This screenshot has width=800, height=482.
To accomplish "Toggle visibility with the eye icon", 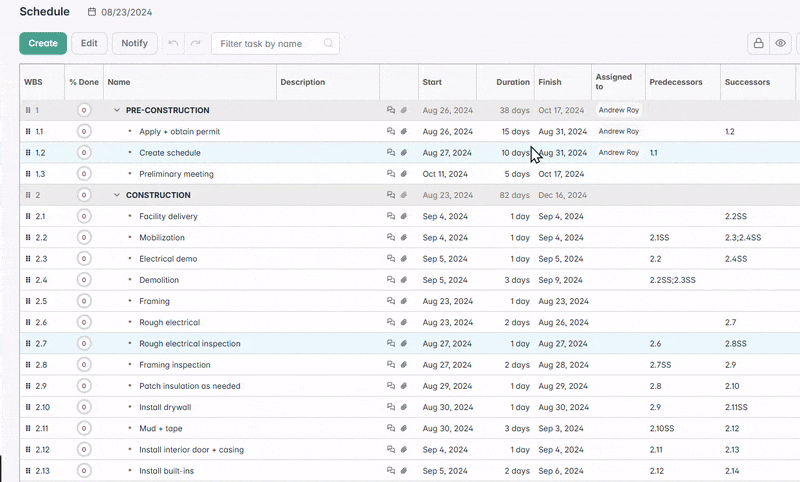I will (781, 44).
